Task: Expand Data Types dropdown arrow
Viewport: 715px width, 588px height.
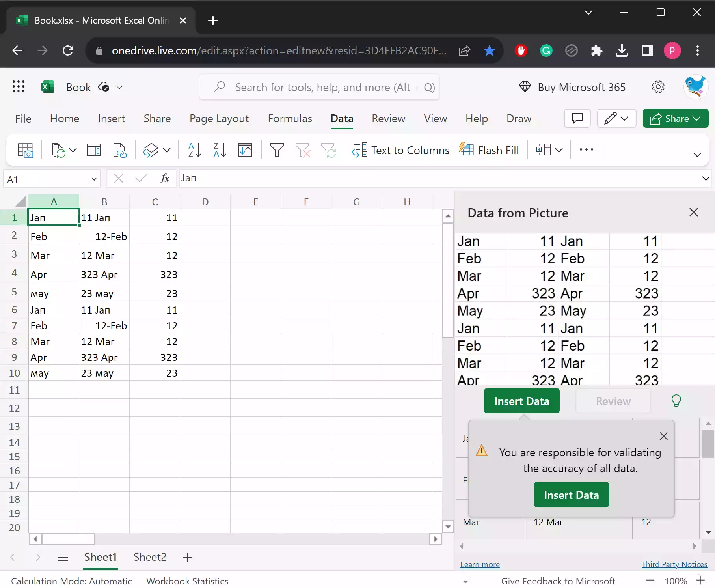Action: [167, 150]
